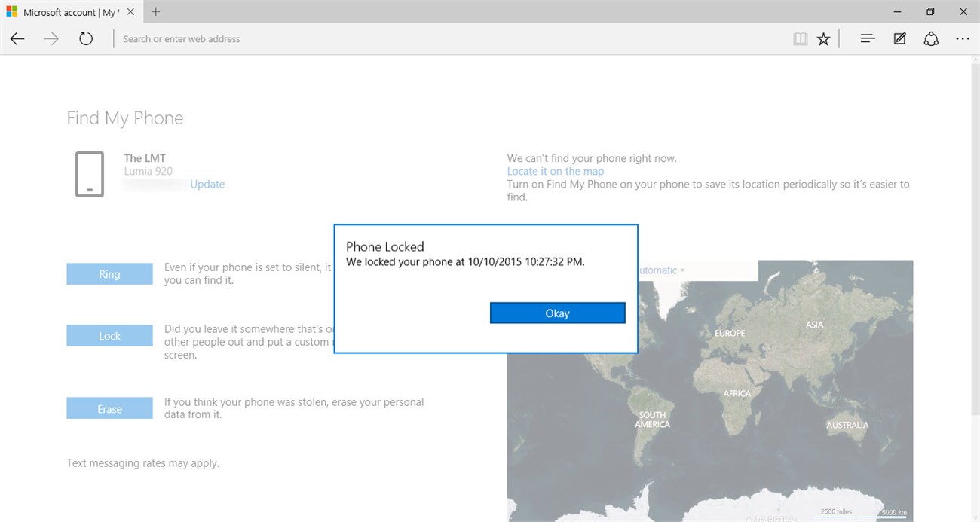The width and height of the screenshot is (980, 522).
Task: Confirm dialog with Okay button
Action: tap(557, 313)
